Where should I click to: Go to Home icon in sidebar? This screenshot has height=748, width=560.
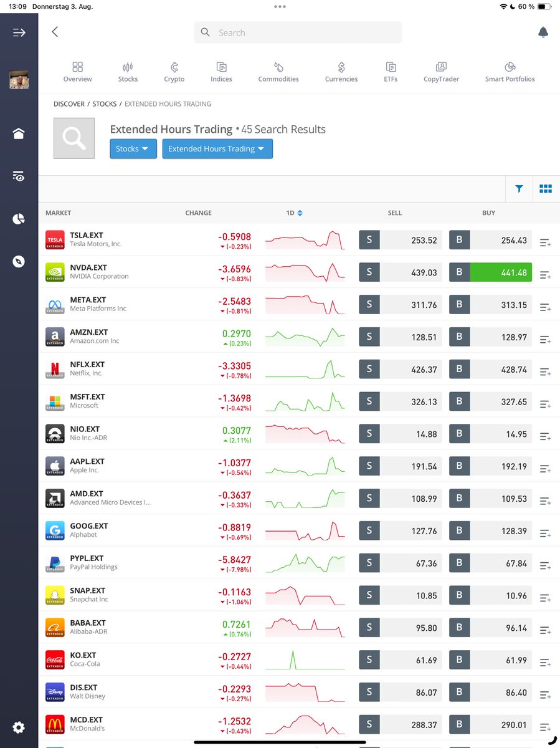coord(19,133)
